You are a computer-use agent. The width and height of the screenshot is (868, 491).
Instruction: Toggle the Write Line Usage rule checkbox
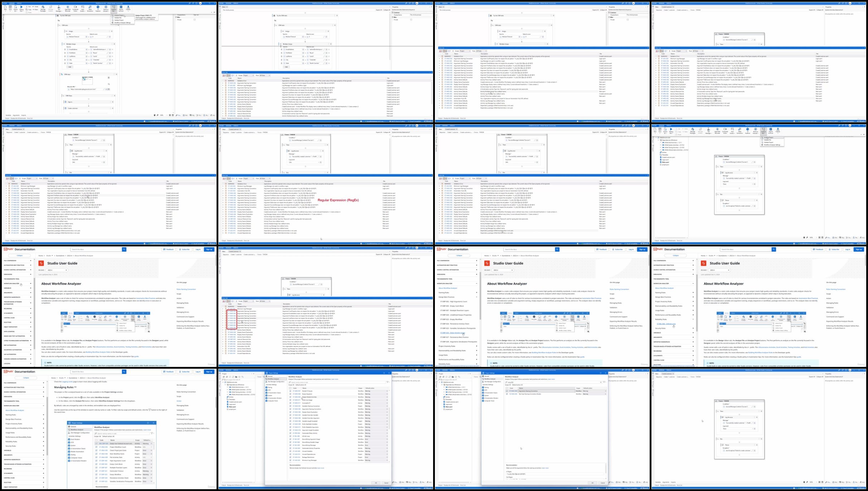290,400
